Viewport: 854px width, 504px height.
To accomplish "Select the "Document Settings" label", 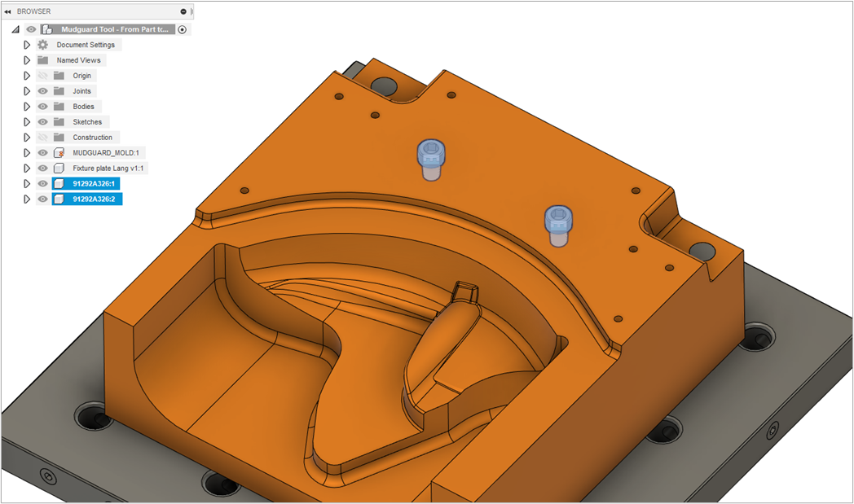I will tap(86, 45).
